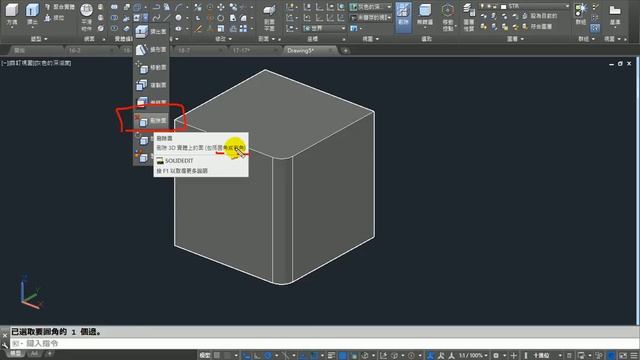Expand the Groups (群組) panel
Viewport: 640px width, 360px height.
click(x=586, y=39)
